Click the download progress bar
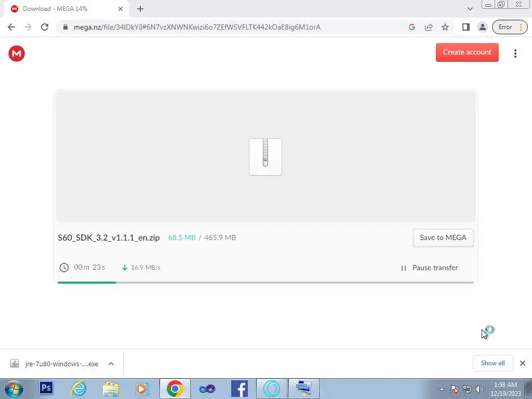This screenshot has height=399, width=532. tap(265, 282)
